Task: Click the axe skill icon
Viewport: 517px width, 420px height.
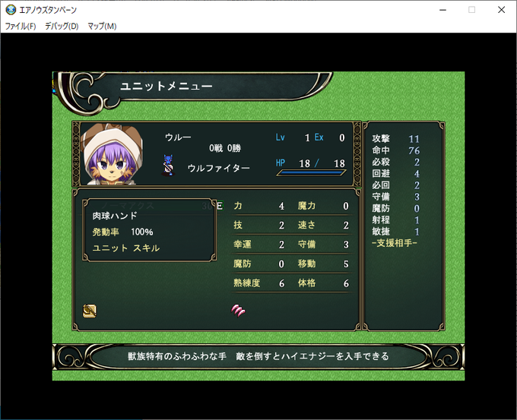Action: (x=90, y=311)
